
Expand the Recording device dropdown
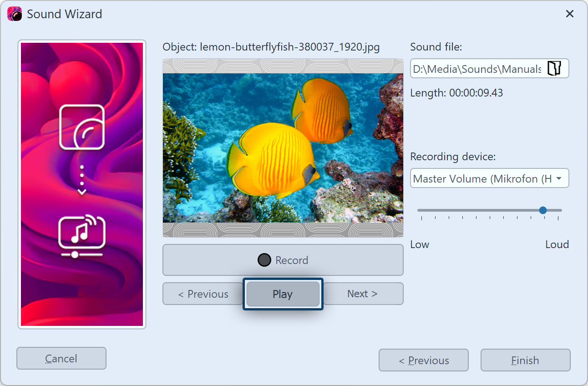tap(558, 178)
